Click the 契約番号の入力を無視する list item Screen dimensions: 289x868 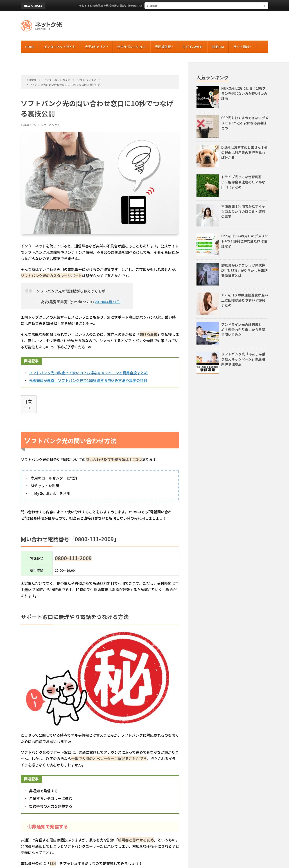[50, 806]
